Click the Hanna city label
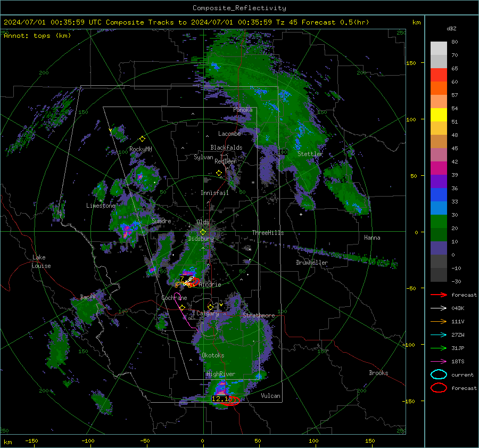Image resolution: width=479 pixels, height=448 pixels. (x=372, y=238)
